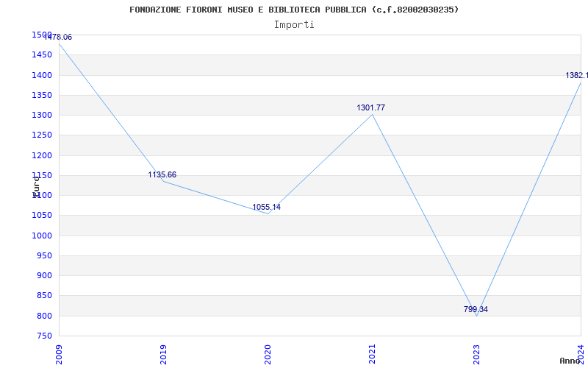
Task: Click the 750 y-axis tick
Action: pyautogui.click(x=44, y=336)
